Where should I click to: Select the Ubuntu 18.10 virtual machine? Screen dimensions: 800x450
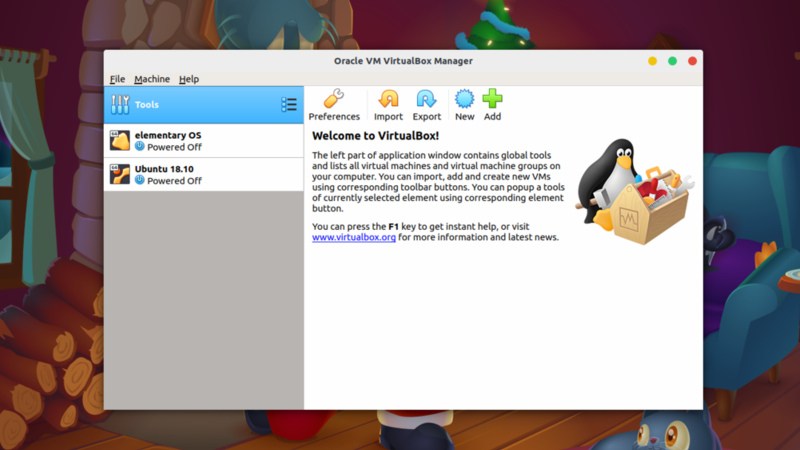point(204,174)
